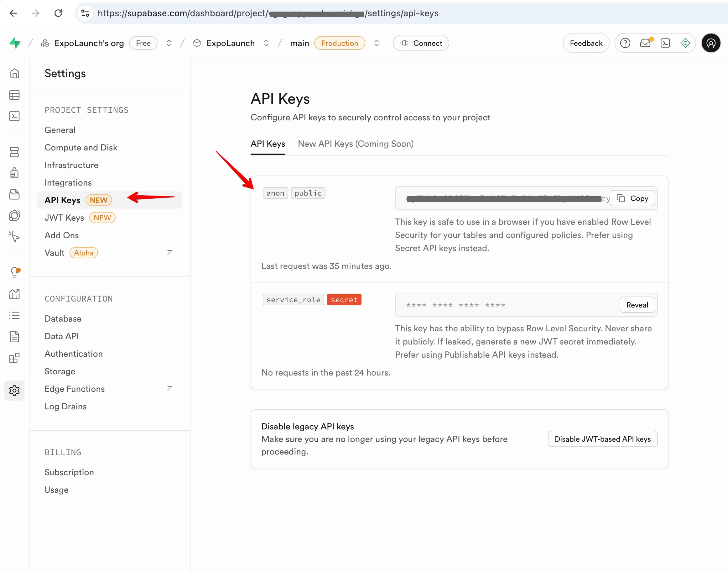
Task: Open the Realtime cursor sidebar icon
Action: (x=14, y=237)
